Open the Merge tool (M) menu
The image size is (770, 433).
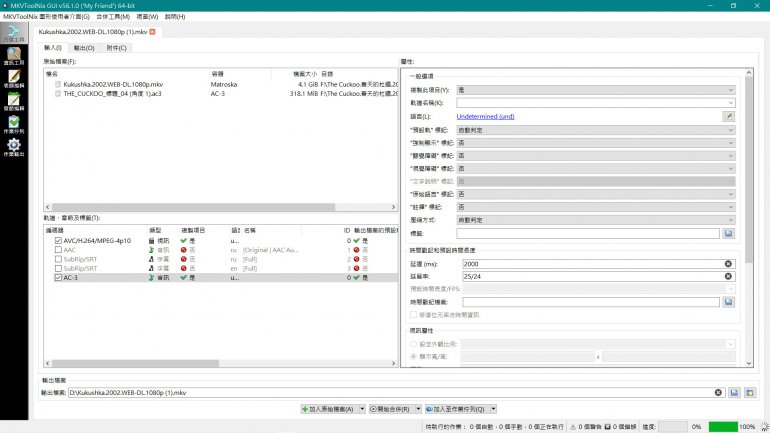click(113, 17)
